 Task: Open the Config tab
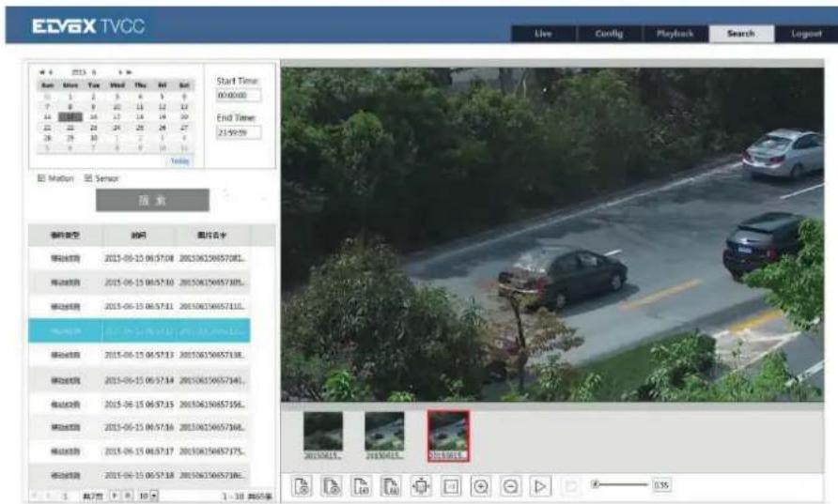pyautogui.click(x=610, y=34)
